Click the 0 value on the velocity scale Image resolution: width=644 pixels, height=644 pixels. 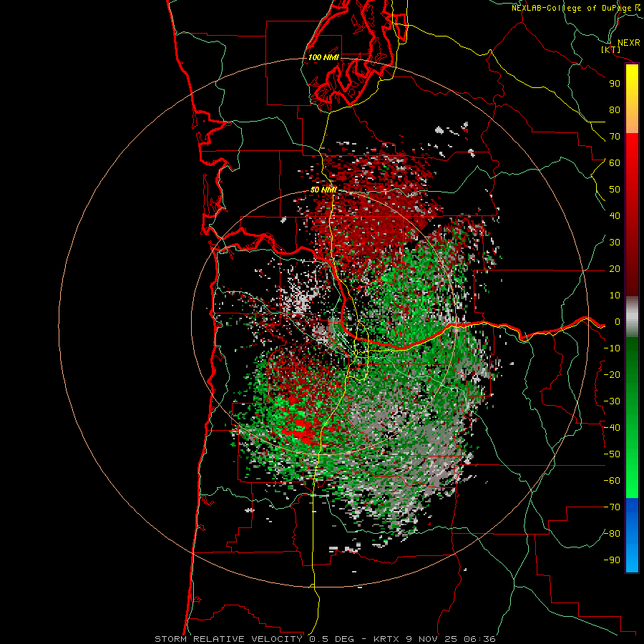coord(618,322)
